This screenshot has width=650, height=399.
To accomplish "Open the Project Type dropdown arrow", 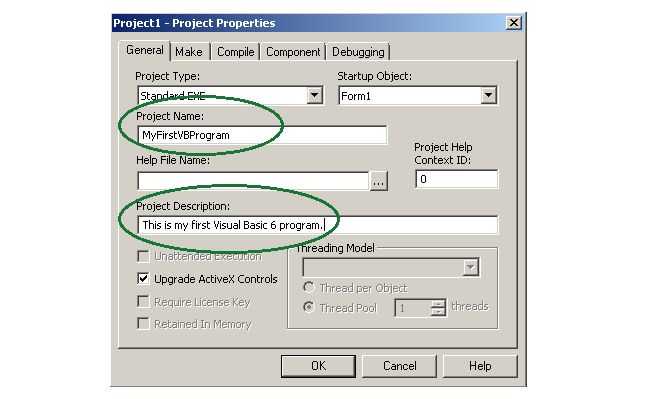I will tap(315, 96).
